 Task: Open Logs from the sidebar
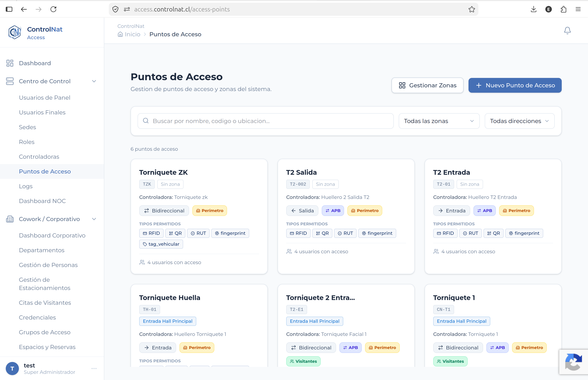pos(26,186)
